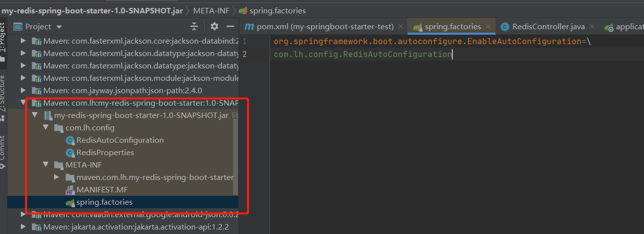Click the Maven m icon on pom.xml tab
Screen dimensions: 644x234
click(x=250, y=27)
